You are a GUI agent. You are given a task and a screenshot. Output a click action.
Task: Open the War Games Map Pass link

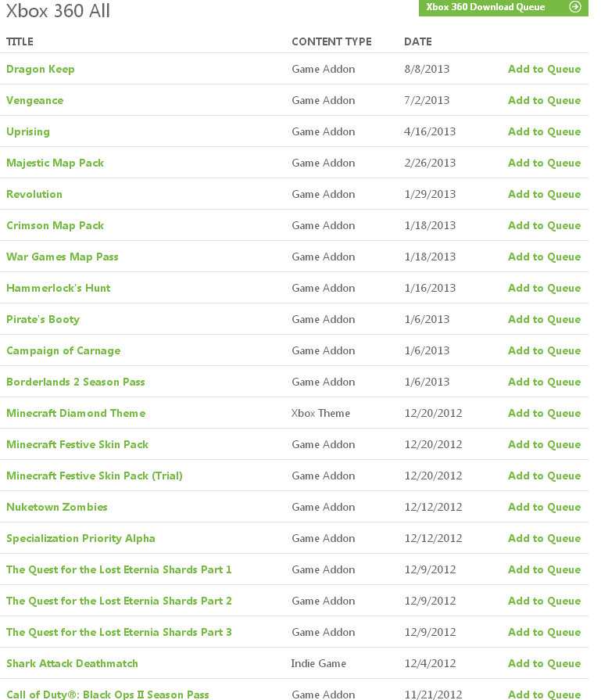point(62,257)
